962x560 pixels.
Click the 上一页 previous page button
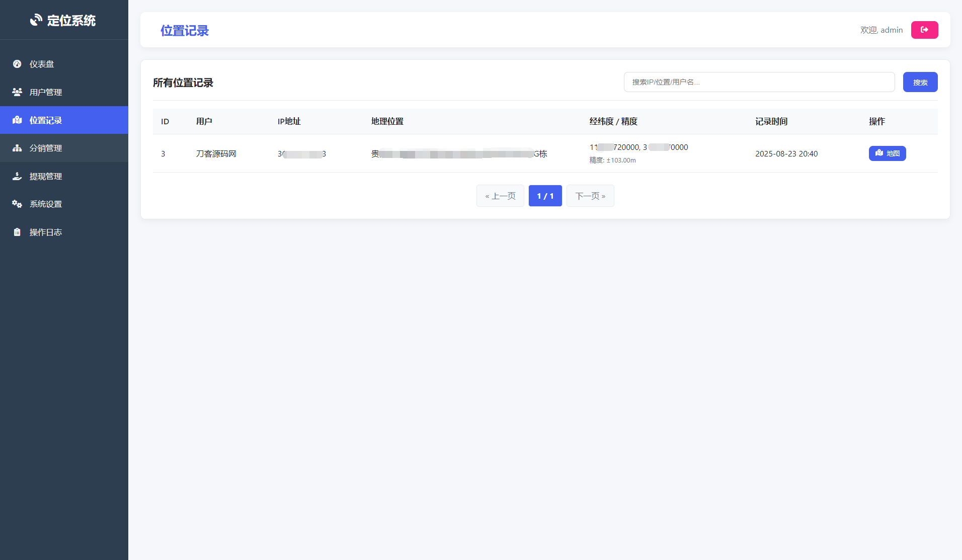point(500,196)
